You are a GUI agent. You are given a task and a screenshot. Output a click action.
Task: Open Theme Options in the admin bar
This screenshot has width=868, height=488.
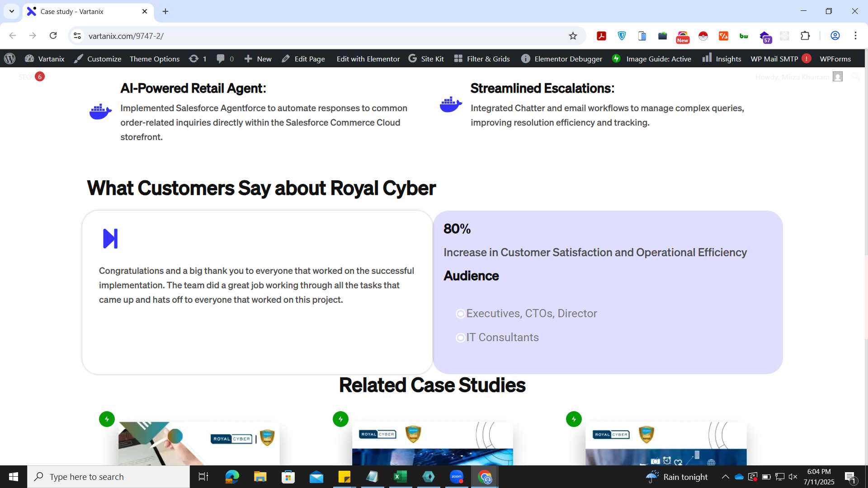(x=155, y=59)
